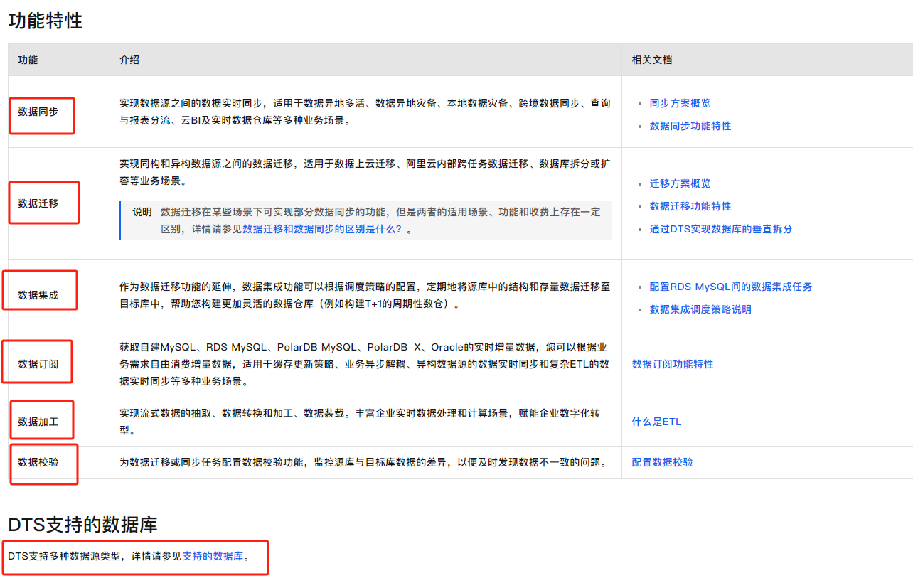The width and height of the screenshot is (913, 588).
Task: Click the 说明 note label
Action: (x=142, y=212)
